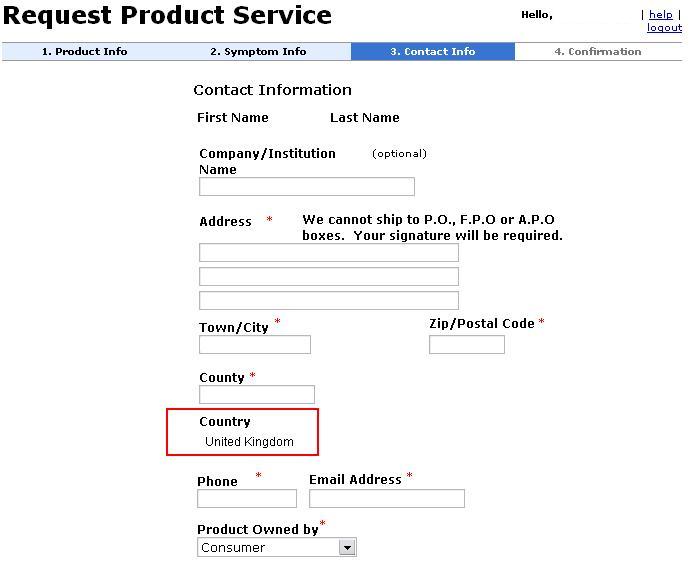Focus the Town/City input box

click(255, 344)
